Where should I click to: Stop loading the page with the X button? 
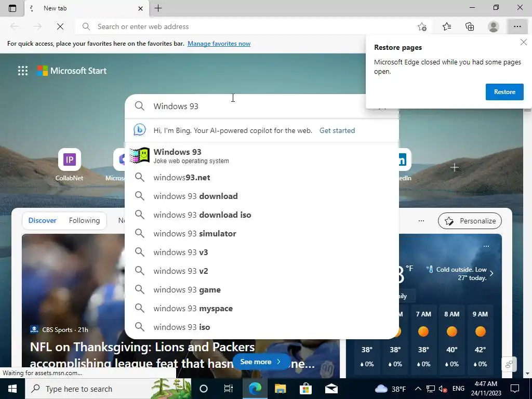60,26
